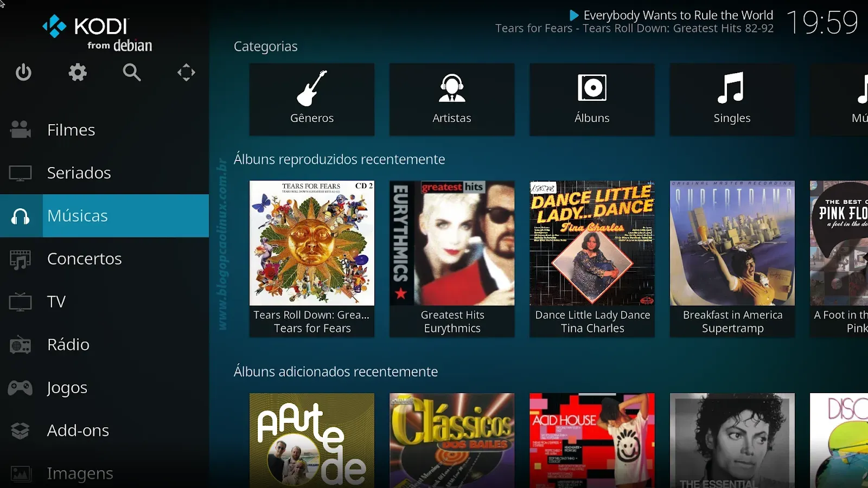Open The Essential Michael Jackson cover
The image size is (868, 488).
pos(732,440)
